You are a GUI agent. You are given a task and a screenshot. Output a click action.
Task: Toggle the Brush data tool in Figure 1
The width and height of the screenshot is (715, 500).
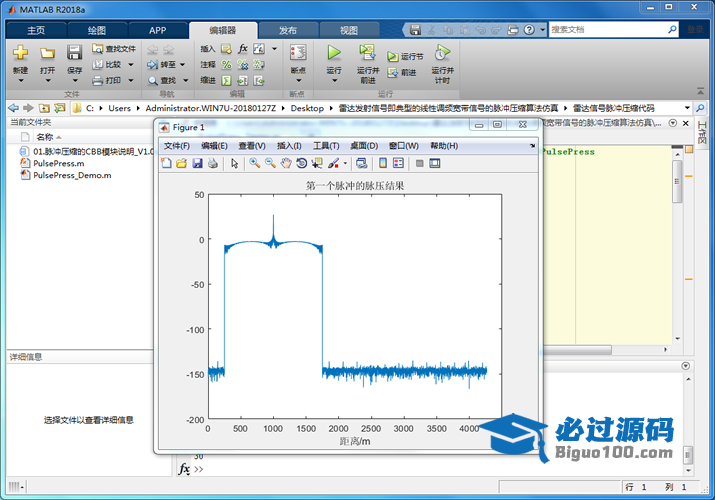[333, 163]
